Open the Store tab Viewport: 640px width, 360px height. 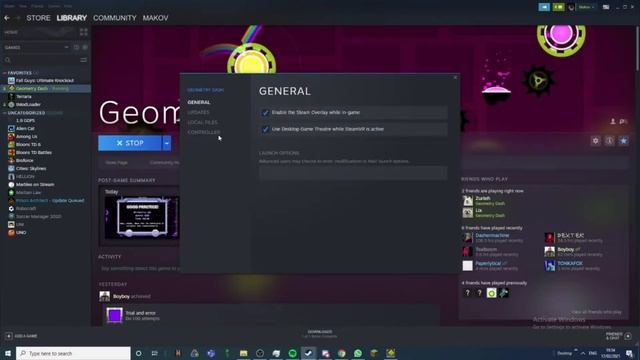(38, 18)
